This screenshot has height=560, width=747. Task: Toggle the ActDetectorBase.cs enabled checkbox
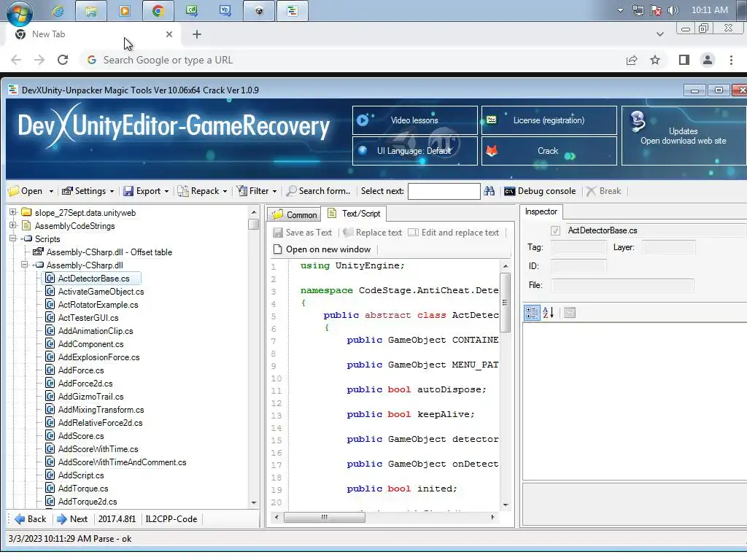(x=555, y=230)
